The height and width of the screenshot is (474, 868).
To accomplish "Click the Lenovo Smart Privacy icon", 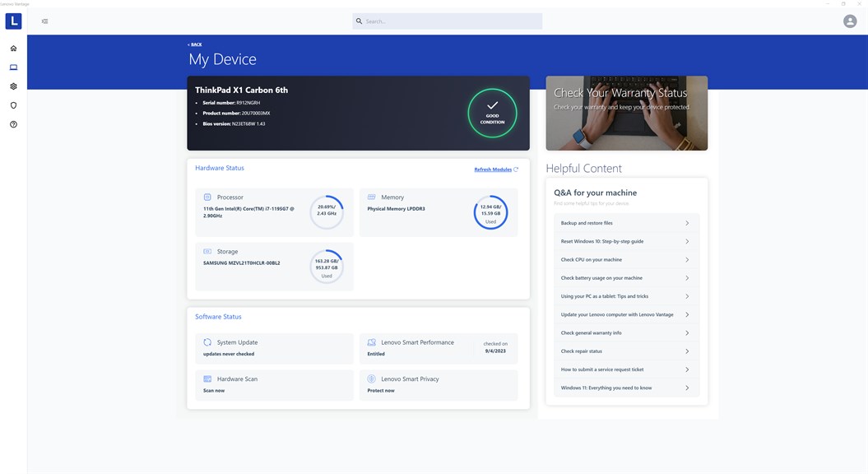I will tap(371, 379).
